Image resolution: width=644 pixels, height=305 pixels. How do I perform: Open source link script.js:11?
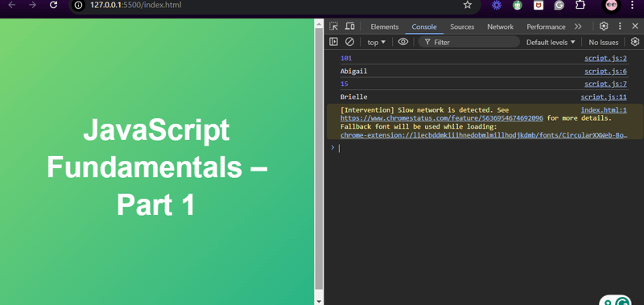pos(603,97)
